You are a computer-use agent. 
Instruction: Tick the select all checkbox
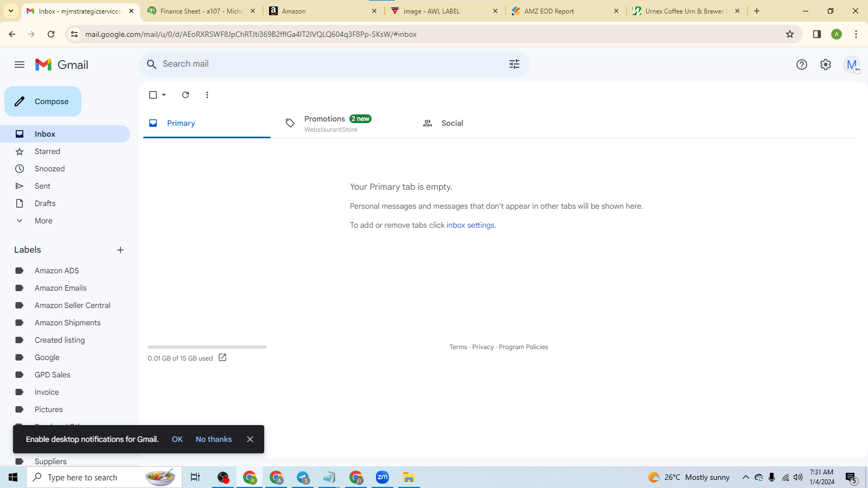153,95
